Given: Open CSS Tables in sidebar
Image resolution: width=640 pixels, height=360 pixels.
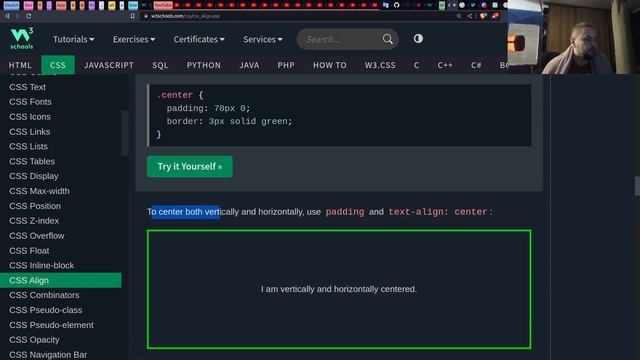Looking at the screenshot, I should tap(32, 162).
